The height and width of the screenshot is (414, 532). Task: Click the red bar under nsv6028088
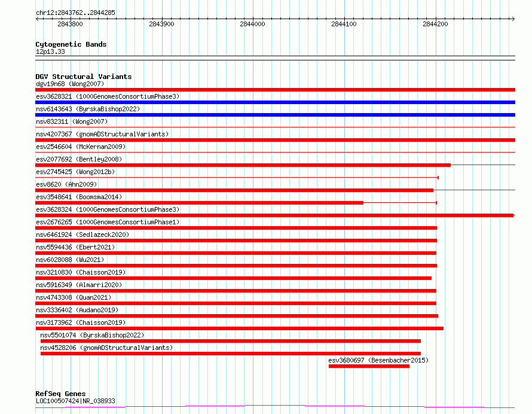(236, 266)
